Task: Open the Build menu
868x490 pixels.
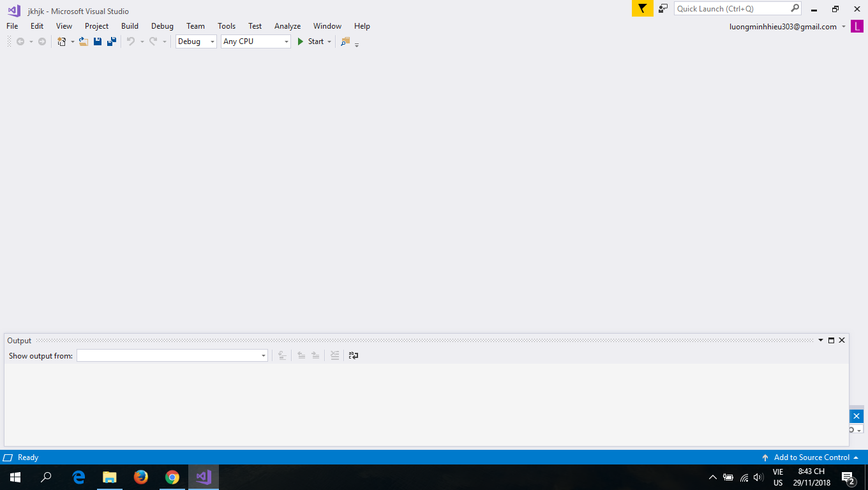Action: (130, 26)
